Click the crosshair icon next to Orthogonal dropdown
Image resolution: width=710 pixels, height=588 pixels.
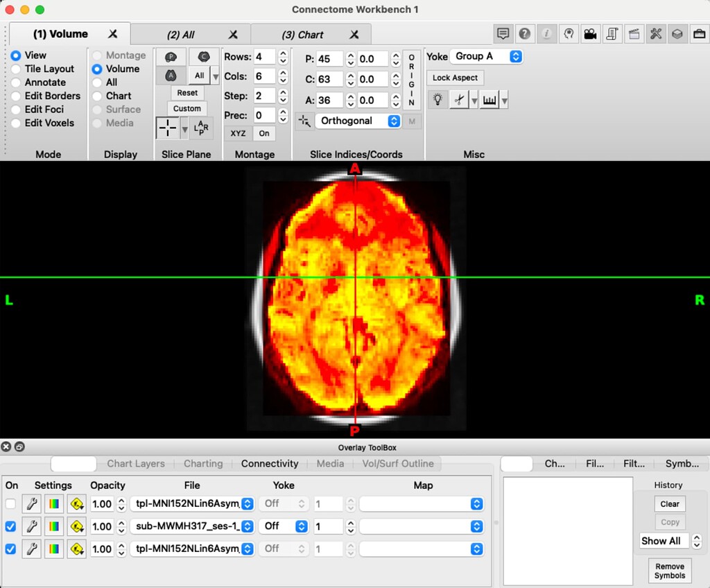coord(303,120)
